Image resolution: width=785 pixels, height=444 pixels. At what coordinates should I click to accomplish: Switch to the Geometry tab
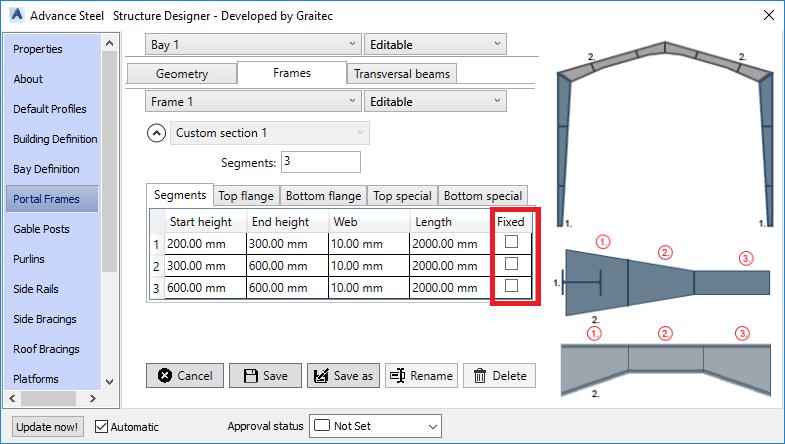coord(182,74)
